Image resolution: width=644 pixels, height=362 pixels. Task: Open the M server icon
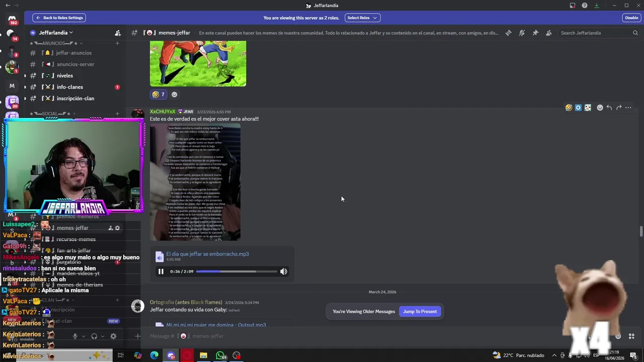coord(12,85)
